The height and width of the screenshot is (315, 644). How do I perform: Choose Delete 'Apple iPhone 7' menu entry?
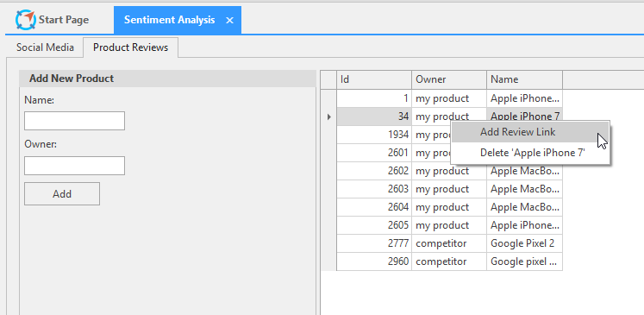tap(530, 153)
